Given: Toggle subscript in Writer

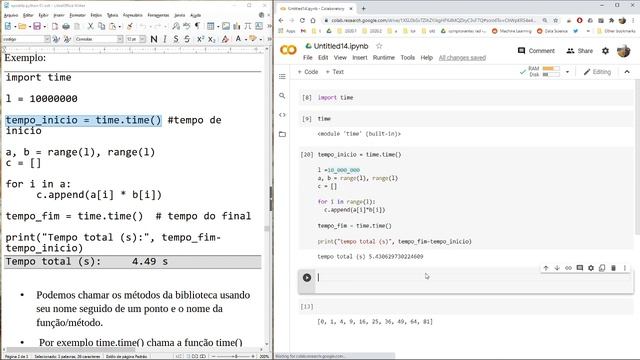Looking at the screenshot, I should [x=211, y=39].
